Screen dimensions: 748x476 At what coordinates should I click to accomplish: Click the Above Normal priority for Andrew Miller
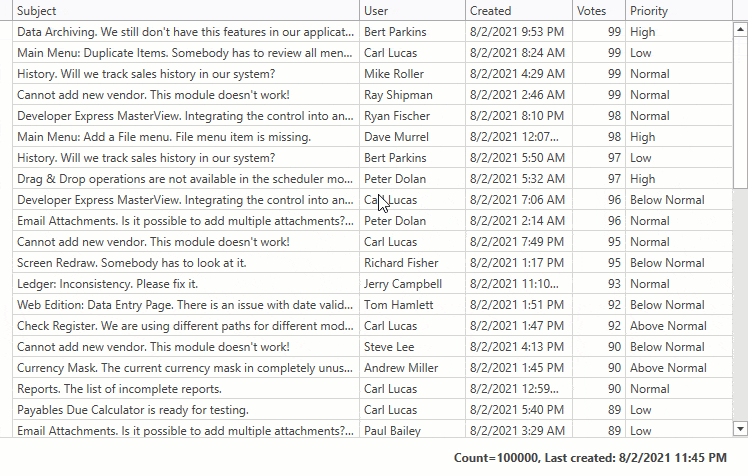pyautogui.click(x=668, y=368)
